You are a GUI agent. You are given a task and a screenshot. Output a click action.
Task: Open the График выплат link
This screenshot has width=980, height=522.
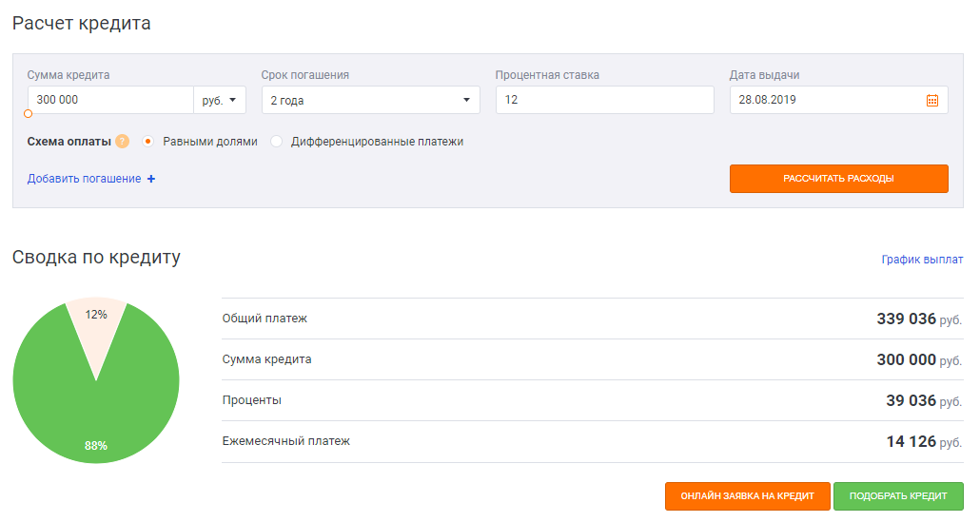coord(922,259)
